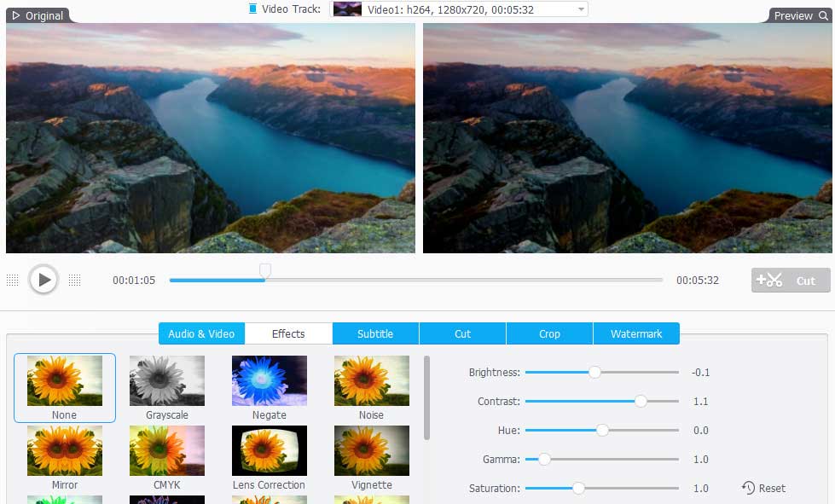Switch to the Audio & Video tab
This screenshot has width=835, height=504.
[201, 333]
